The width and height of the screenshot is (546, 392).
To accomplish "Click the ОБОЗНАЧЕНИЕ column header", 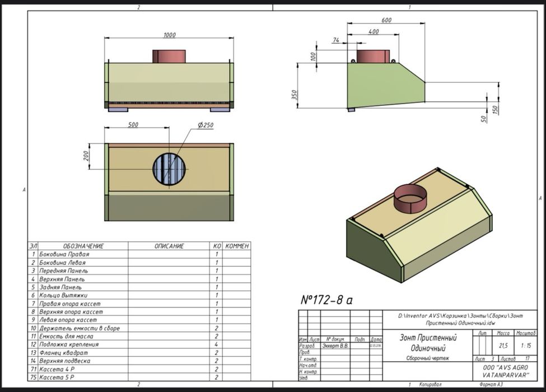I will [x=83, y=246].
